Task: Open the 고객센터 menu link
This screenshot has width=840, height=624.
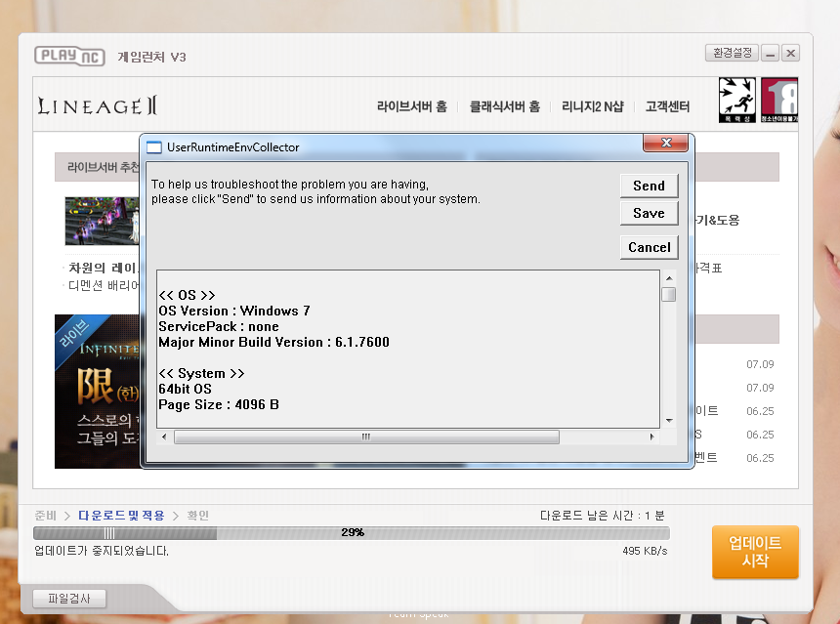Action: [667, 106]
